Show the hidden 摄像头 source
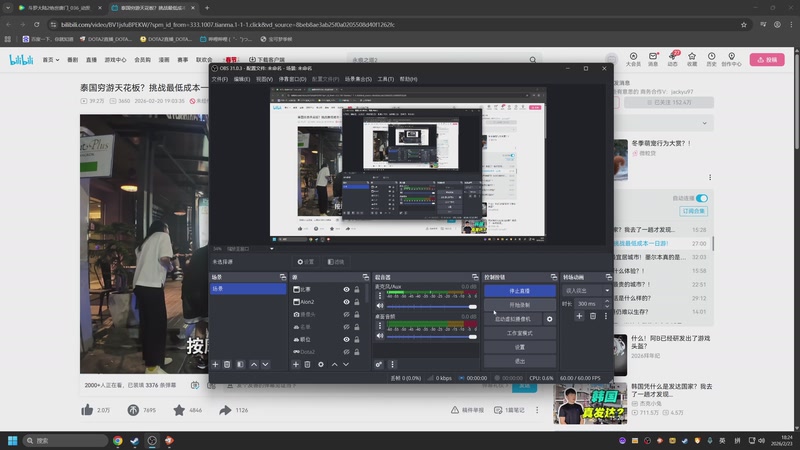 346,314
